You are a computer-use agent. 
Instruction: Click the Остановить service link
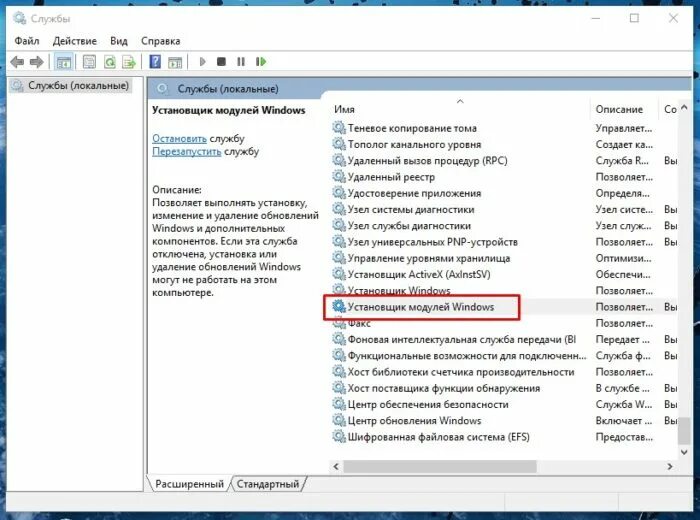179,138
